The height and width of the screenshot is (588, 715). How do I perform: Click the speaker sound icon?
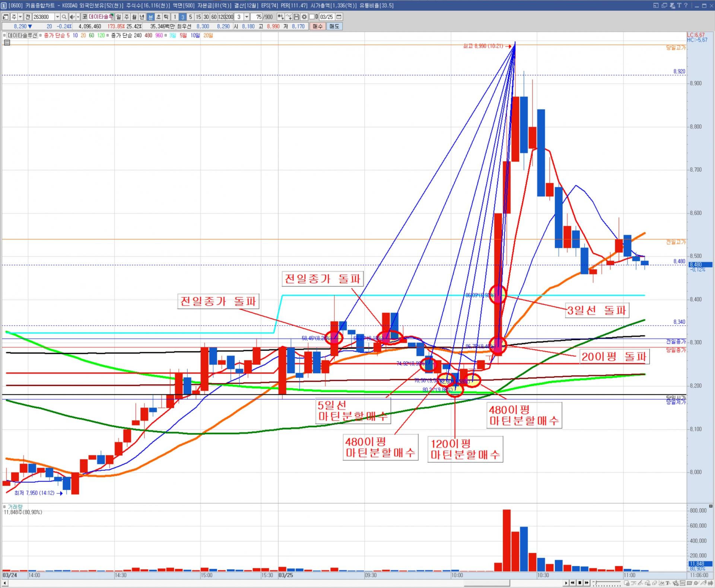(x=72, y=17)
